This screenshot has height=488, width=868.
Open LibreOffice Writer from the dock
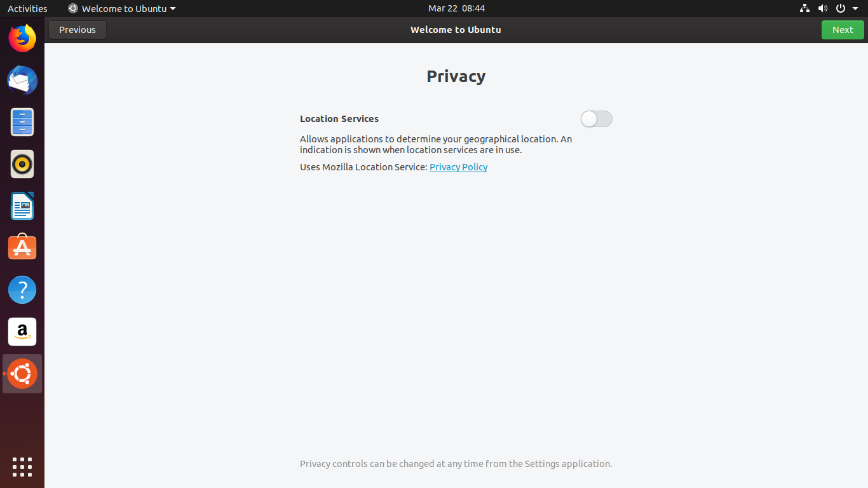point(22,206)
